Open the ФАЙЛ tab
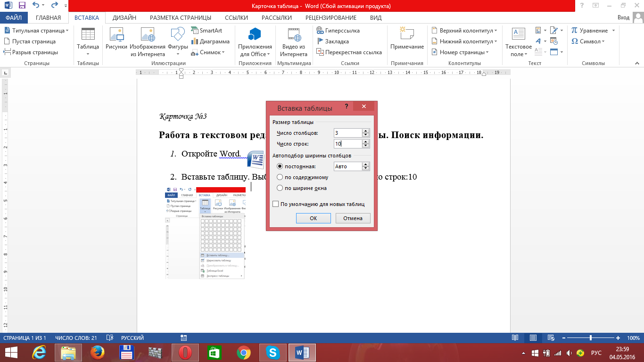The image size is (644, 362). click(14, 18)
